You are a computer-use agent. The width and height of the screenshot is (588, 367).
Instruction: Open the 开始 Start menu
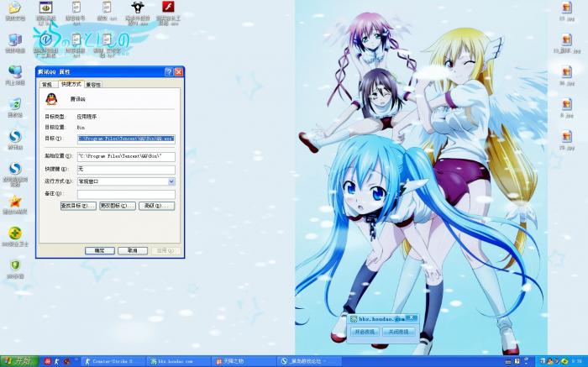pyautogui.click(x=19, y=361)
